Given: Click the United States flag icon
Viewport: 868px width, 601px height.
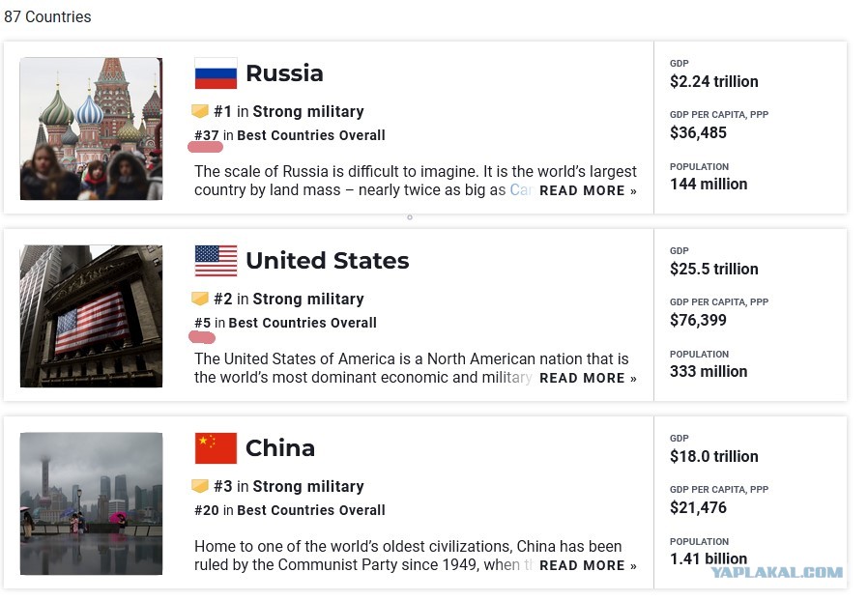Looking at the screenshot, I should coord(216,261).
